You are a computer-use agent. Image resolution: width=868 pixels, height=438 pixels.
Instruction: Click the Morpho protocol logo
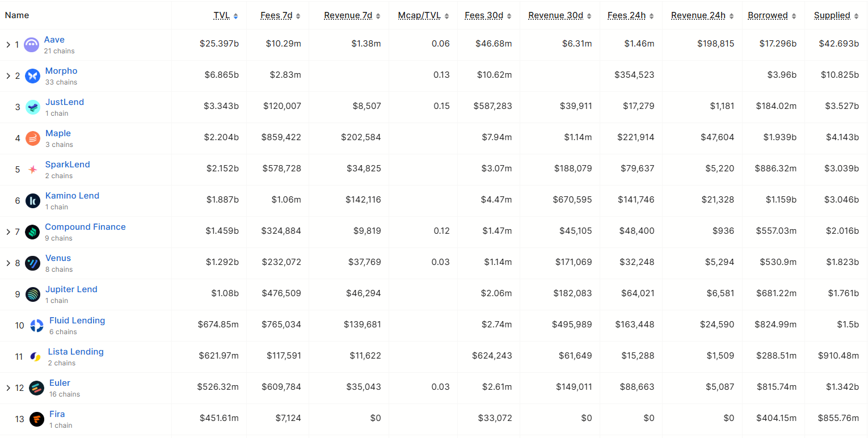[32, 75]
